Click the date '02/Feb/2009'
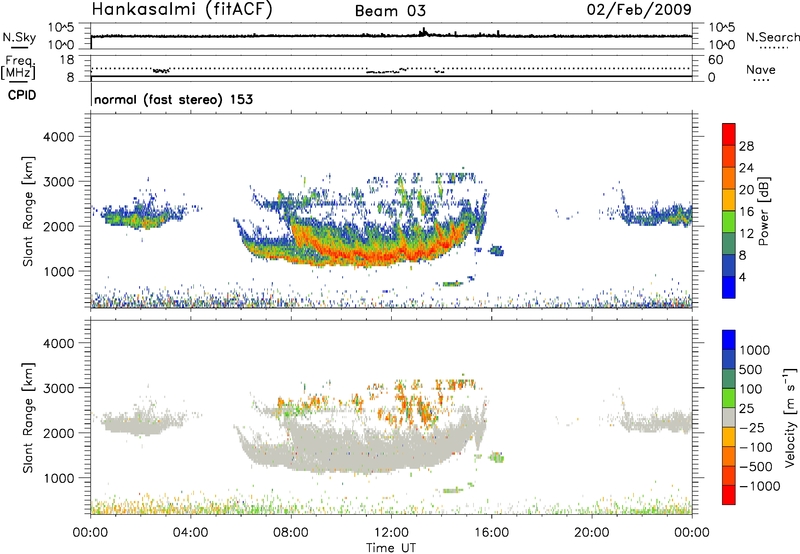The width and height of the screenshot is (800, 554). [639, 10]
